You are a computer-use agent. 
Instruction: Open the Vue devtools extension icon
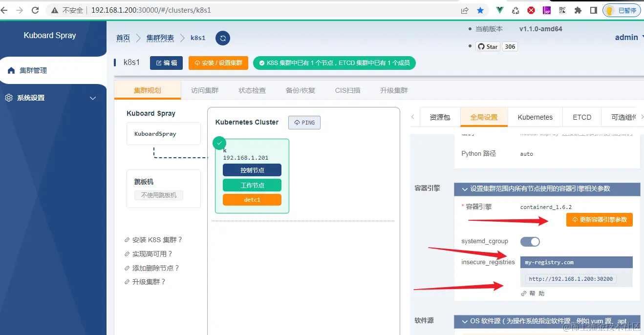[x=500, y=10]
